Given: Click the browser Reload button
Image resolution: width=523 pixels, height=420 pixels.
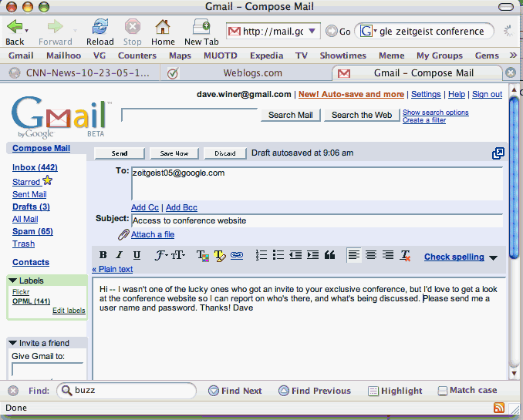Looking at the screenshot, I should pos(100,32).
